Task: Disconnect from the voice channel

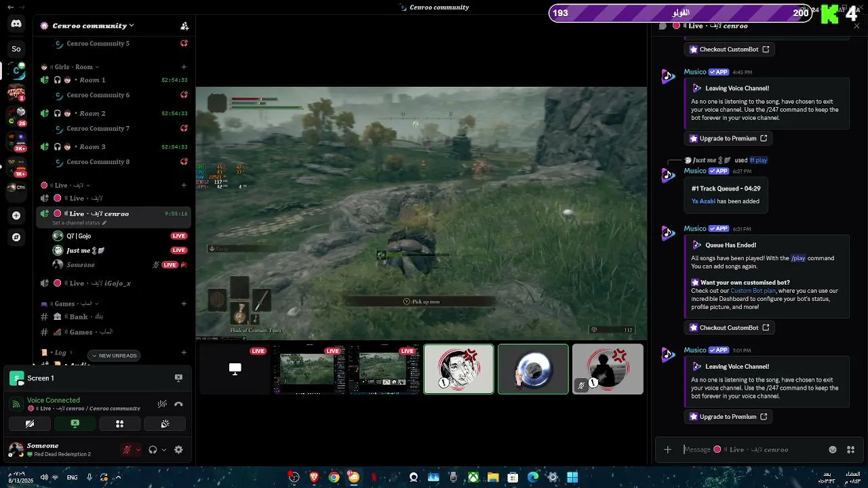Action: 178,404
